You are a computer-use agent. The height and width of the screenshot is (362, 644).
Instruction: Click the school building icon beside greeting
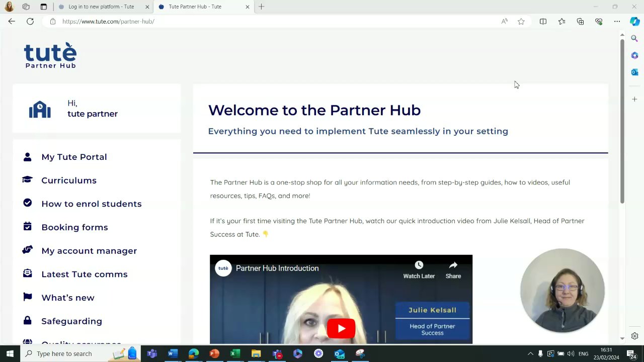(x=40, y=109)
